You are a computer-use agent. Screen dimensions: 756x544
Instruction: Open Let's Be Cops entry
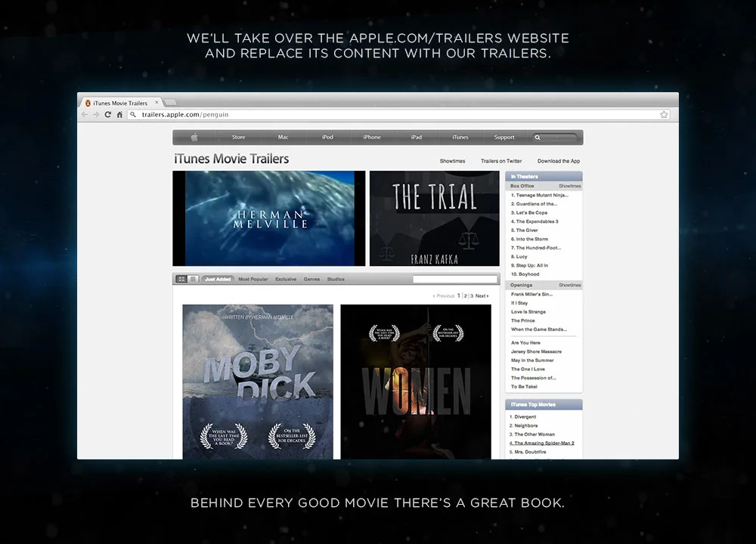click(529, 212)
